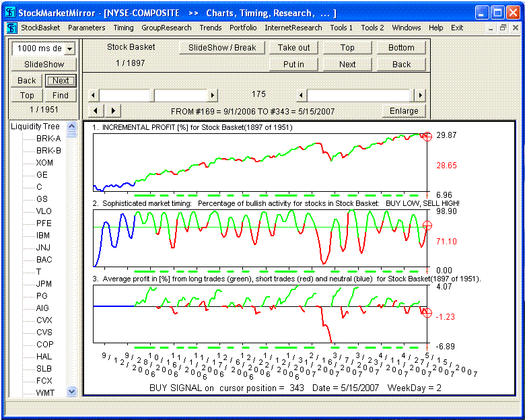Screen dimensions: 525x420
Task: Click the Liquidity Tree root label
Action: pyautogui.click(x=35, y=127)
